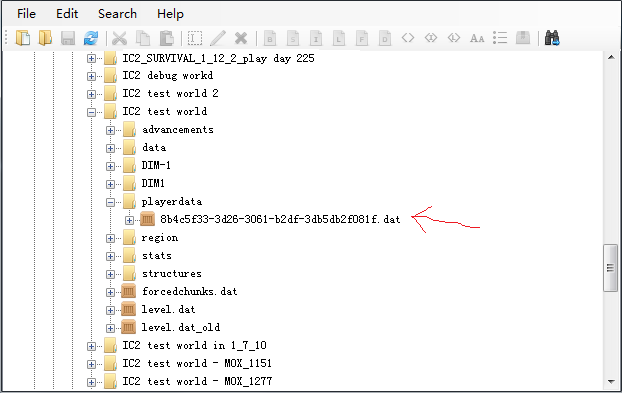Image resolution: width=622 pixels, height=393 pixels.
Task: Open the Search menu
Action: [117, 14]
